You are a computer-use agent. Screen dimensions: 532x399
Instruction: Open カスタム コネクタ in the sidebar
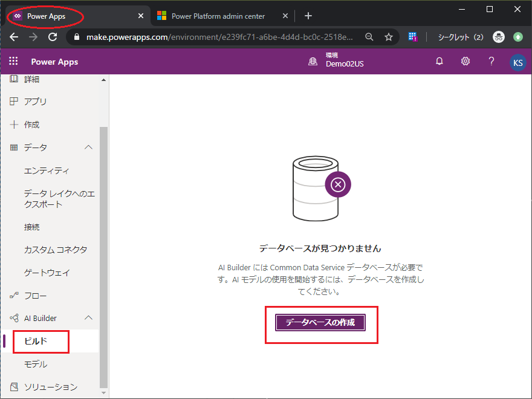pos(55,250)
